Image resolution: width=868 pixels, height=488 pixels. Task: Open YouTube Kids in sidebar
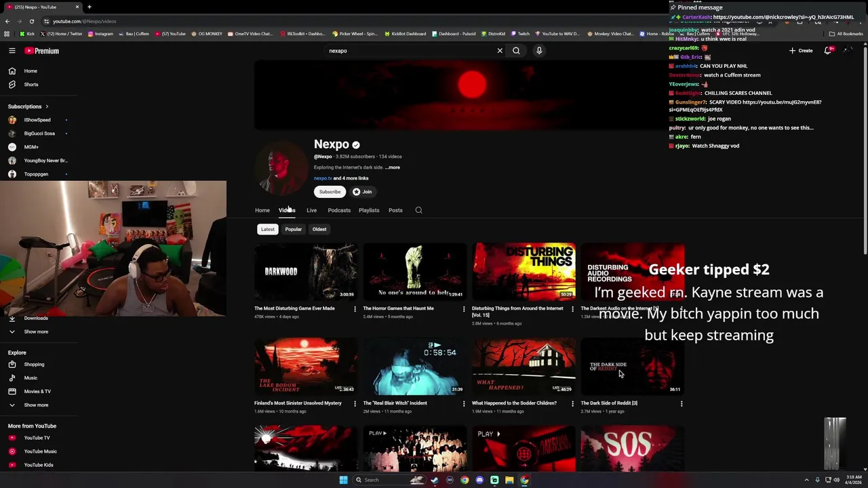pyautogui.click(x=38, y=465)
